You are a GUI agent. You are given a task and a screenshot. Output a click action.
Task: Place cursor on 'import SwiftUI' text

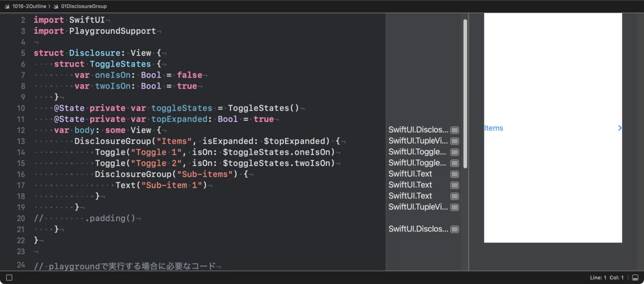coord(69,20)
